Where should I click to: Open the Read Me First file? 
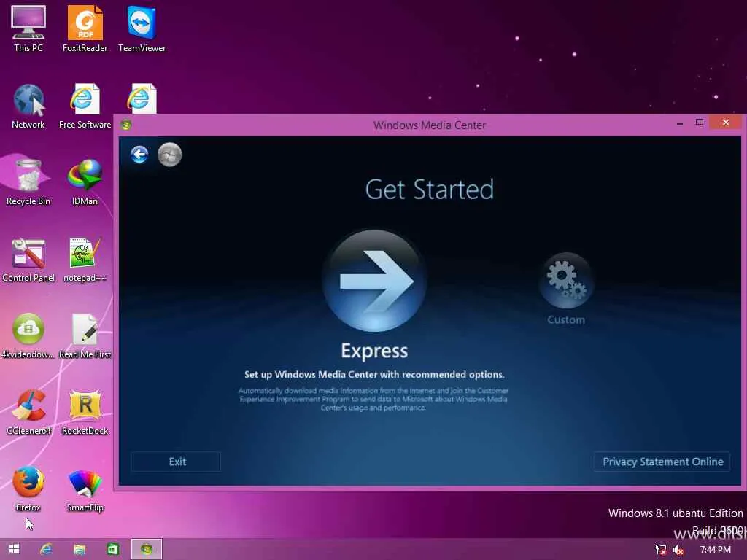(85, 335)
